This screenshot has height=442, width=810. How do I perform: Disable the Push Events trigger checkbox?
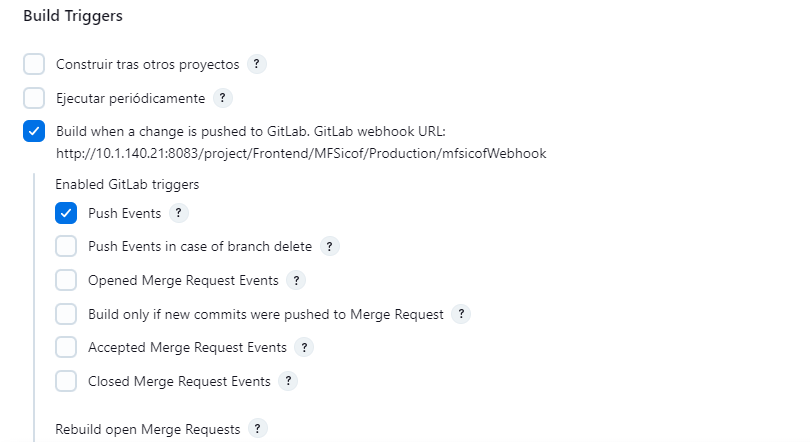coord(66,213)
